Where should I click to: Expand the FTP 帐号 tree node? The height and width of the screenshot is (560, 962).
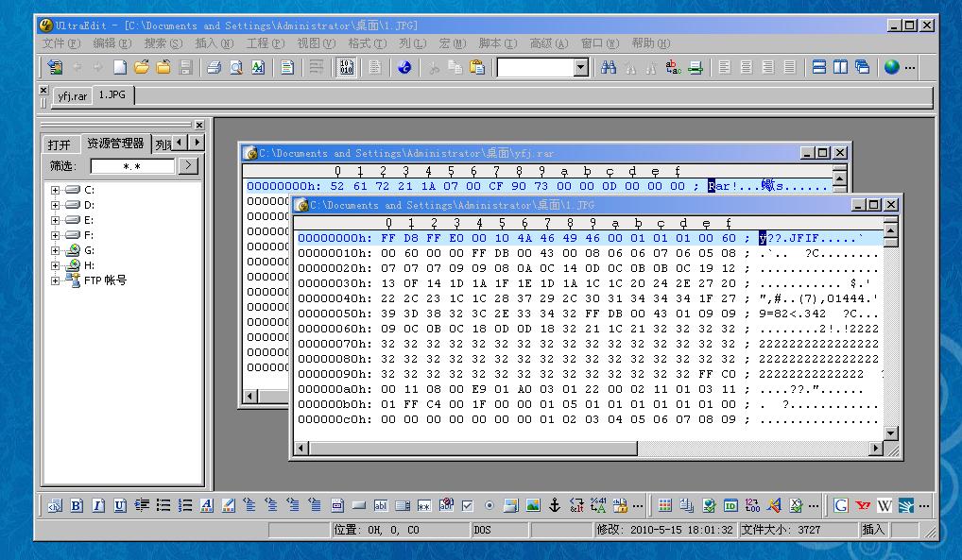[56, 280]
